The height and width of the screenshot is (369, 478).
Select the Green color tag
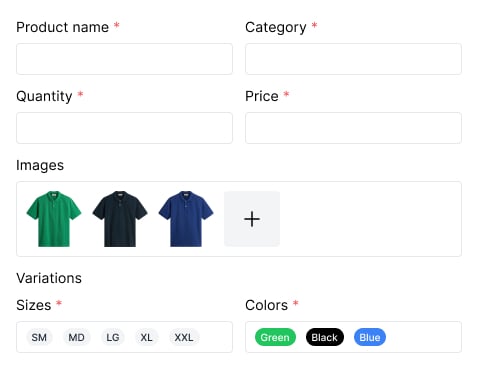(275, 337)
